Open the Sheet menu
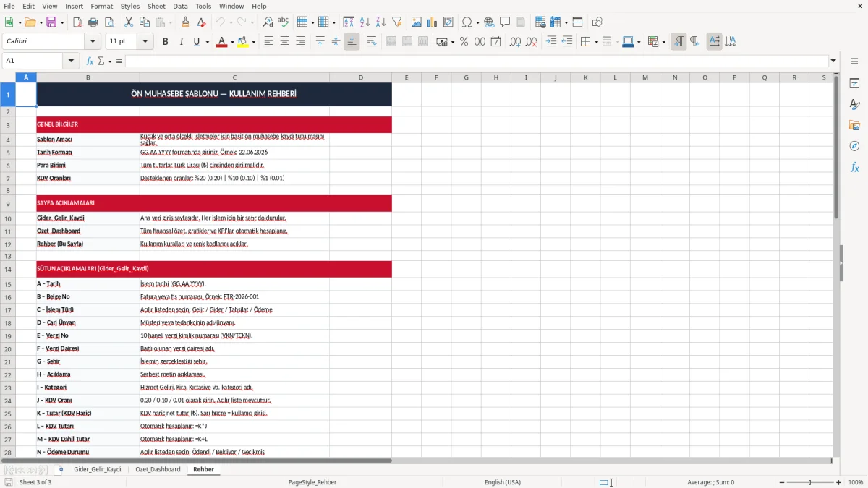This screenshot has width=868, height=488. point(156,6)
